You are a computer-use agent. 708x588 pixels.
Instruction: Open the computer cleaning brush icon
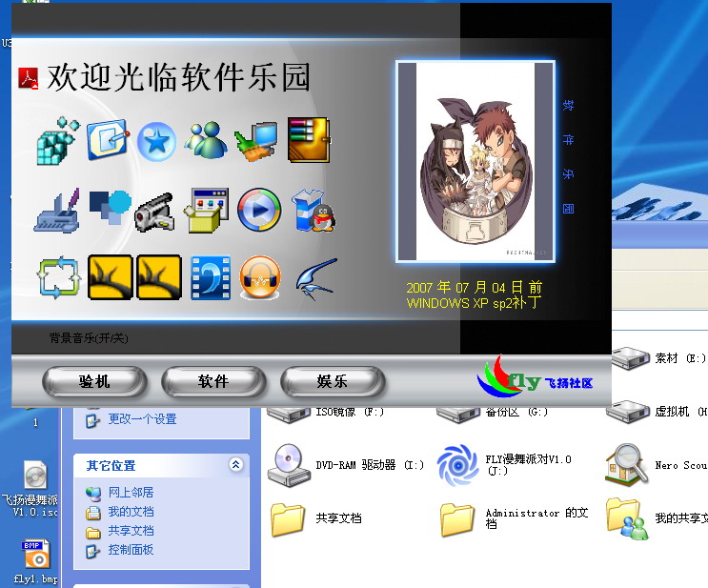click(255, 141)
